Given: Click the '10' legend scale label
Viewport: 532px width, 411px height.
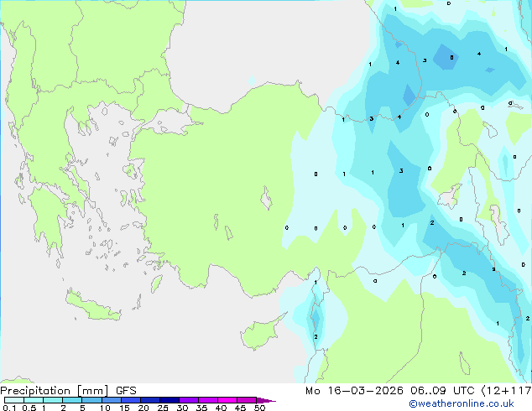Looking at the screenshot, I should tap(105, 408).
